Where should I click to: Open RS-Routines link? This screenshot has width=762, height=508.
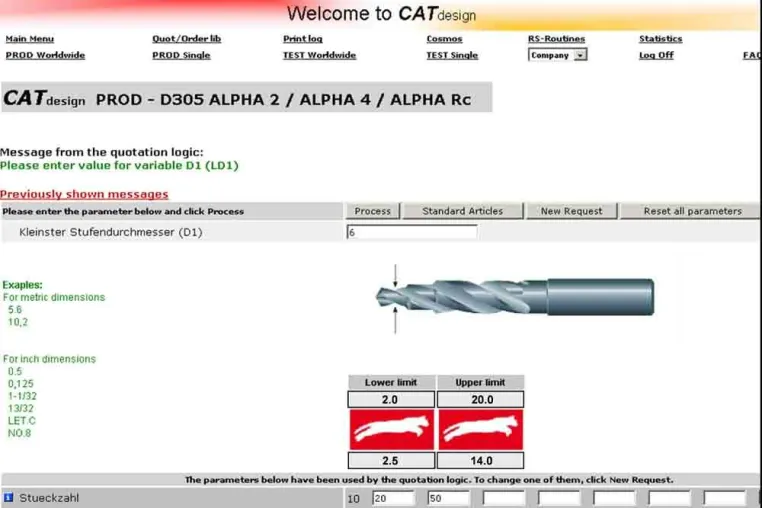click(x=556, y=39)
